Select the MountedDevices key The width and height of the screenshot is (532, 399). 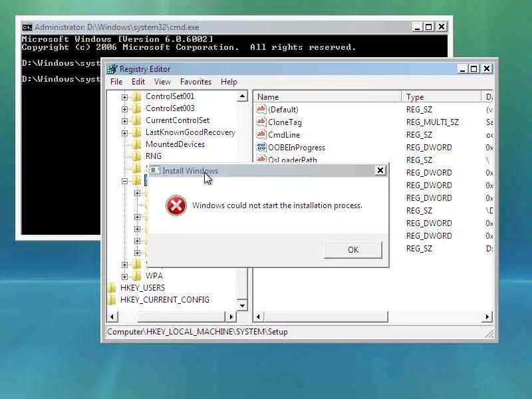175,144
